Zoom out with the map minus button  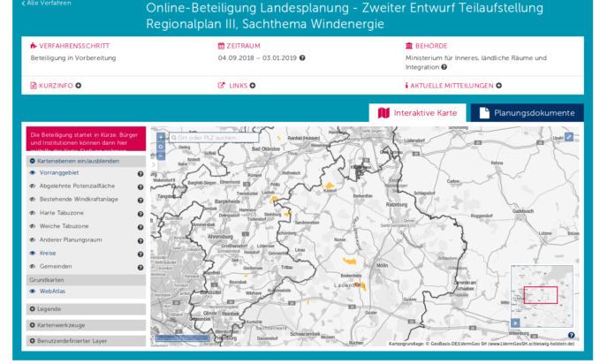point(161,155)
